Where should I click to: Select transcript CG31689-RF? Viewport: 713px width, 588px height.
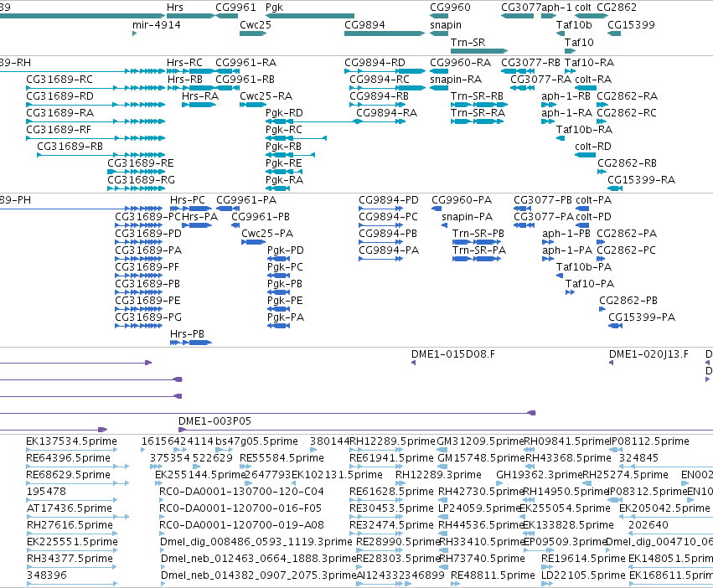[x=59, y=130]
